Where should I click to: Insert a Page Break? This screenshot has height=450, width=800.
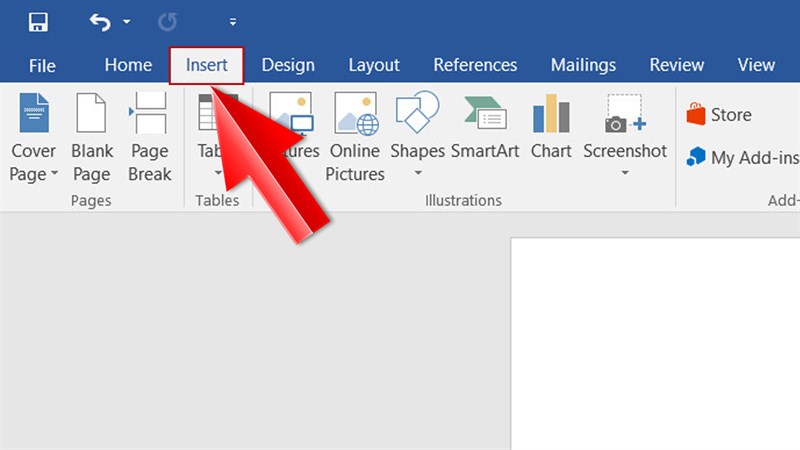(x=149, y=137)
